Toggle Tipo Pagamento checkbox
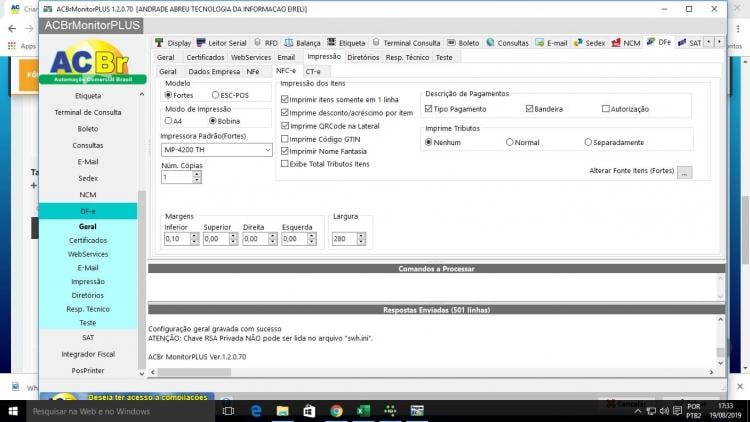Screen dimensions: 750x422 point(429,109)
